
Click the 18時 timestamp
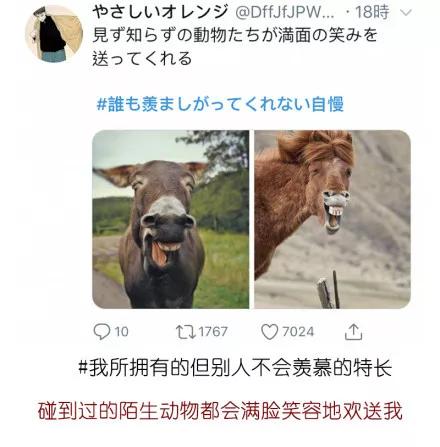tap(373, 12)
